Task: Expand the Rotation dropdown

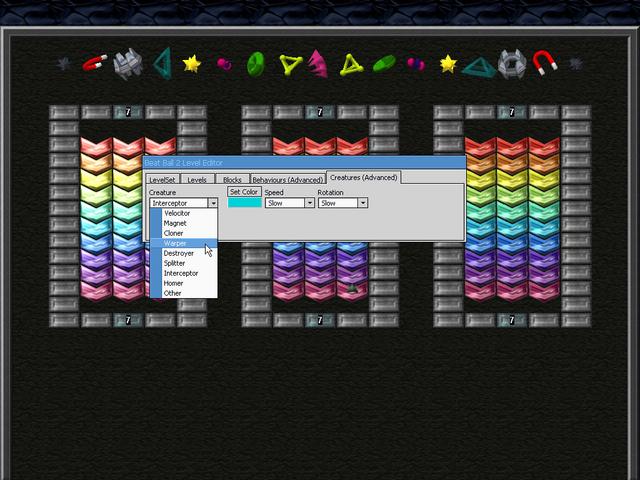Action: (362, 203)
